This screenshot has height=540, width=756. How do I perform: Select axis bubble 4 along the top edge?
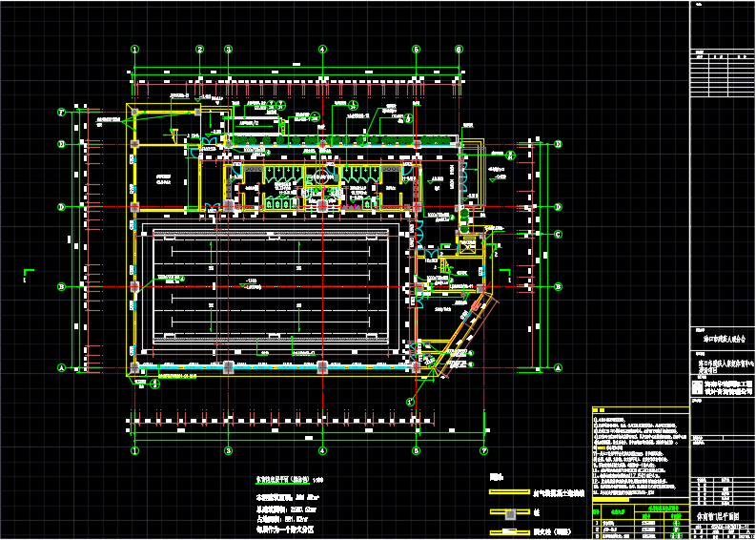pyautogui.click(x=322, y=50)
